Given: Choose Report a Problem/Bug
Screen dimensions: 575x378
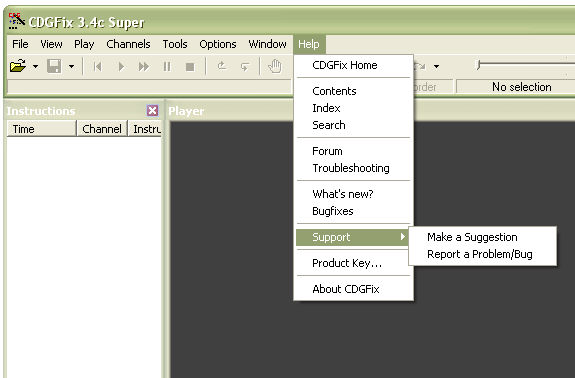Looking at the screenshot, I should 483,254.
